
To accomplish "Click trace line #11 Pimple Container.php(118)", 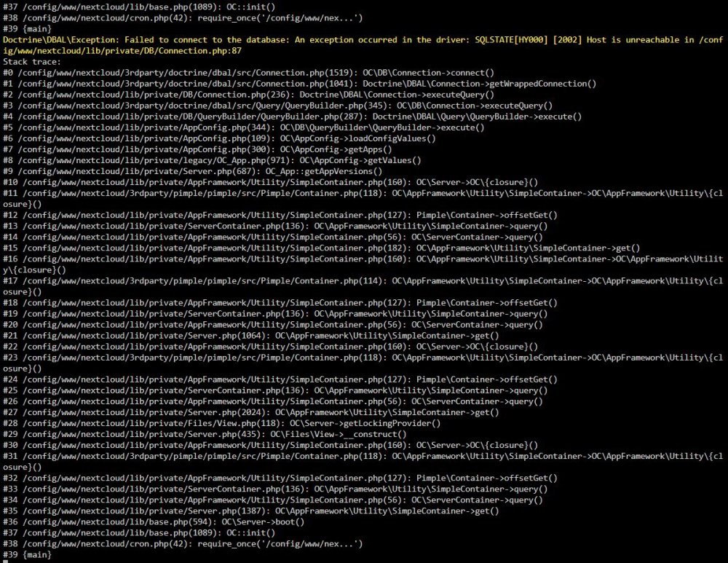I will (363, 198).
